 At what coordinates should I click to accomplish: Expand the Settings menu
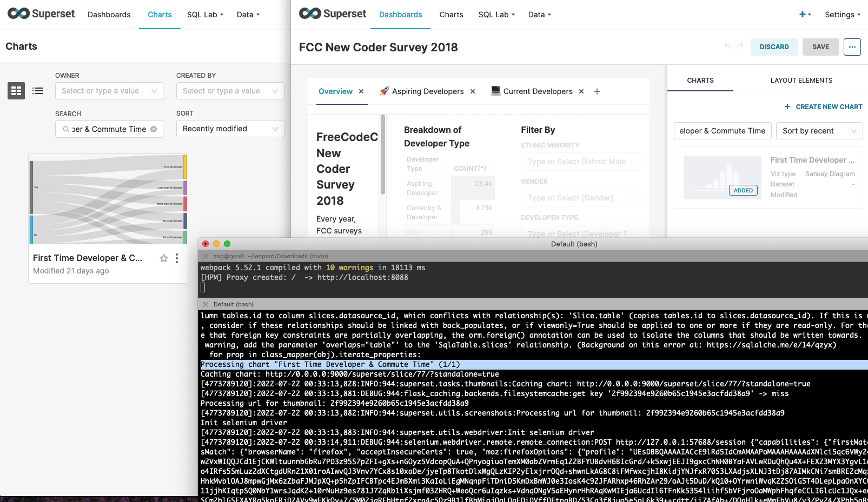tap(843, 15)
